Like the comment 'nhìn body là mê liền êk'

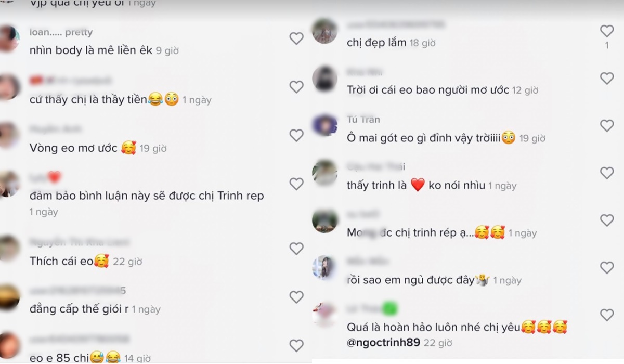click(x=296, y=38)
